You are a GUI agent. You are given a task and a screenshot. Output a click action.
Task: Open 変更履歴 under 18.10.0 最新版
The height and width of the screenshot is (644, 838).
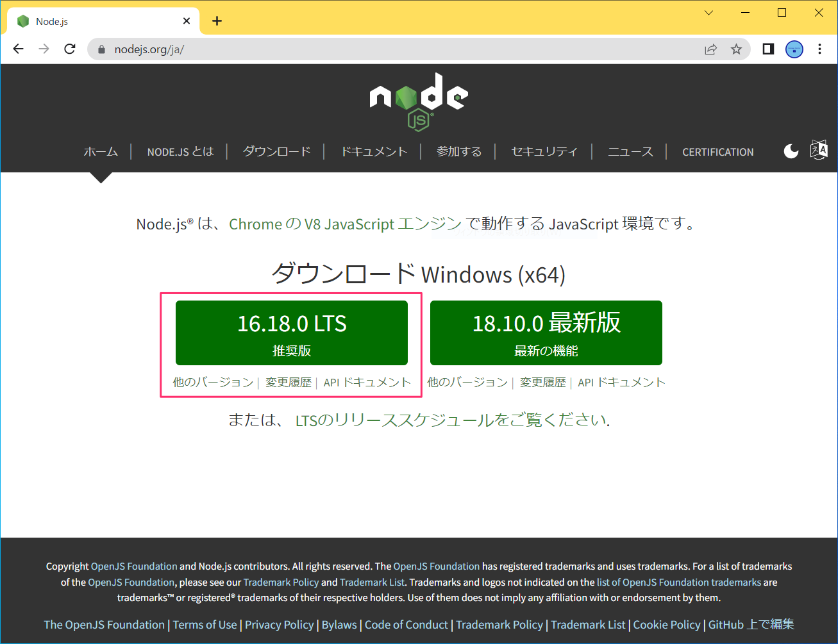coord(543,383)
